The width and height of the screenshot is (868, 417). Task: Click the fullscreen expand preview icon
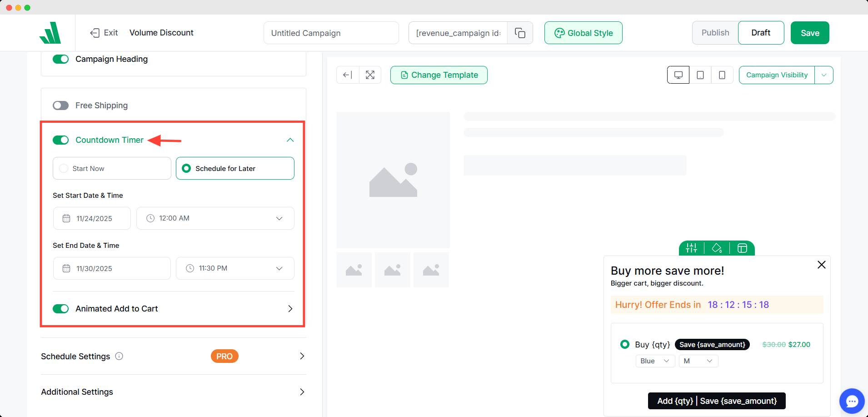pyautogui.click(x=370, y=75)
